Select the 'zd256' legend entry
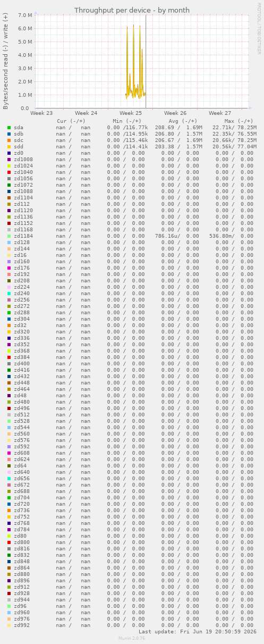The height and width of the screenshot is (644, 264). click(22, 300)
